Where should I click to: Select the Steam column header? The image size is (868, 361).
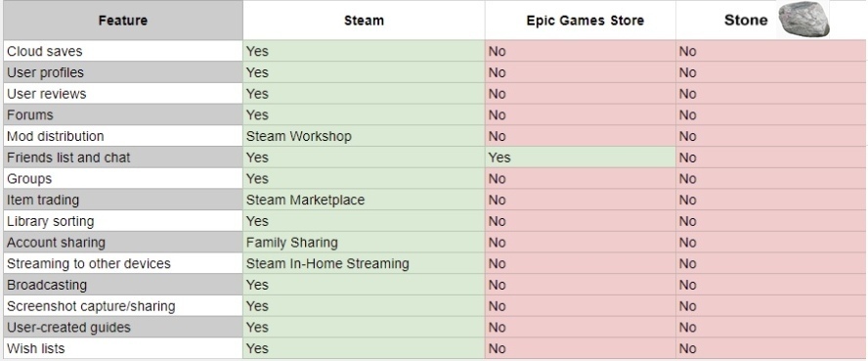coord(364,21)
